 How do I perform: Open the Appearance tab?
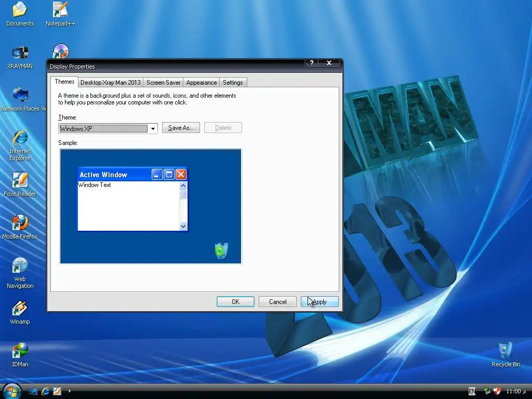coord(201,83)
